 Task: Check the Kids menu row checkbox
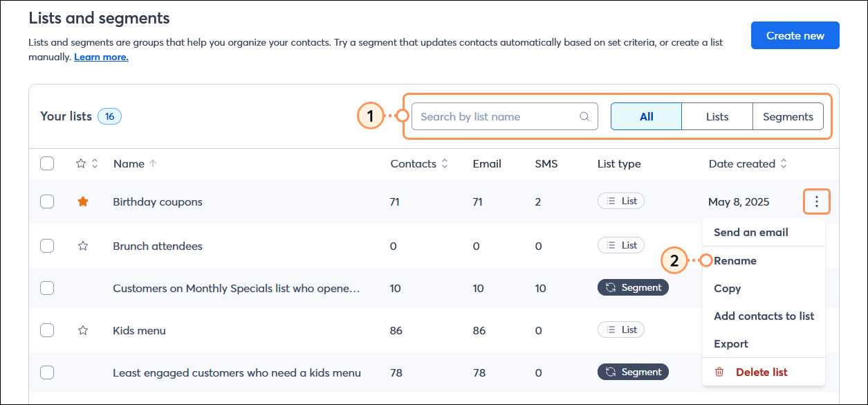(x=47, y=330)
